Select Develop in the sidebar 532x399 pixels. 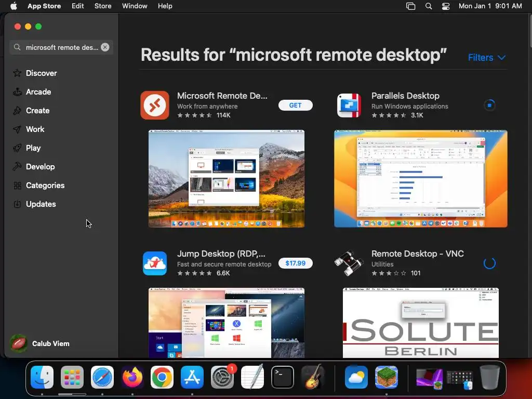[x=40, y=167]
